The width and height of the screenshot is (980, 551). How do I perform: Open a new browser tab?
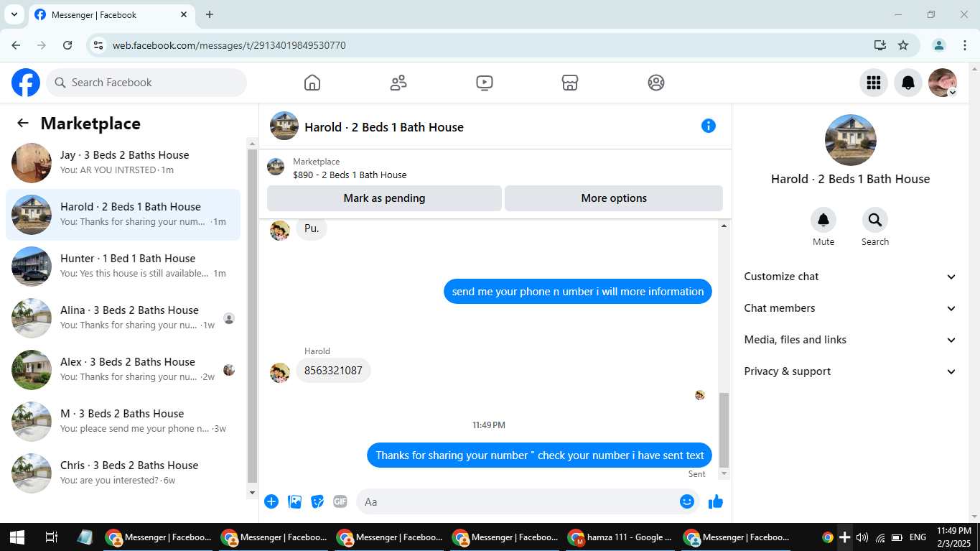(210, 14)
